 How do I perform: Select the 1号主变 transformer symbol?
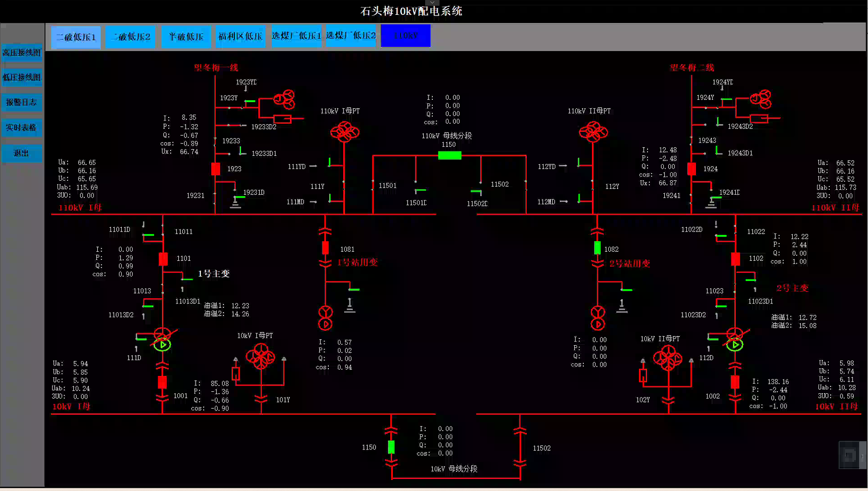coord(162,339)
